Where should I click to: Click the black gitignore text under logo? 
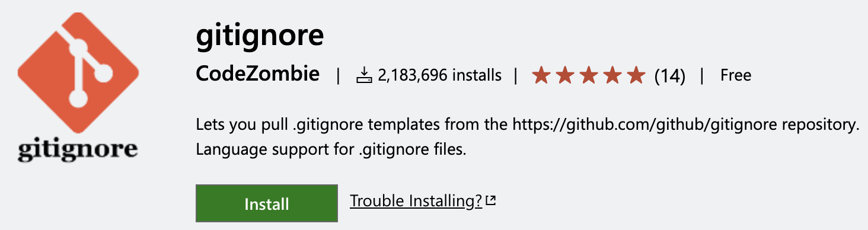click(x=78, y=151)
